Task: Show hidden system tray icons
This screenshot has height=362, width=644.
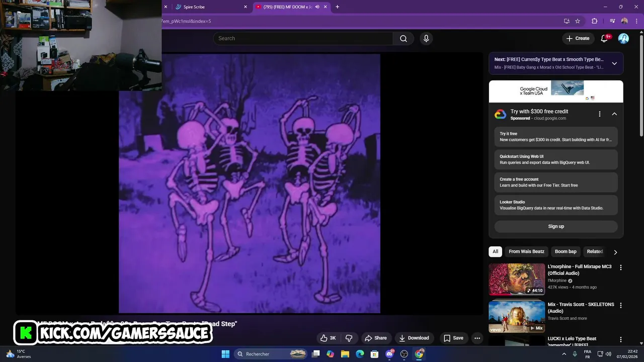Action: coord(564,354)
